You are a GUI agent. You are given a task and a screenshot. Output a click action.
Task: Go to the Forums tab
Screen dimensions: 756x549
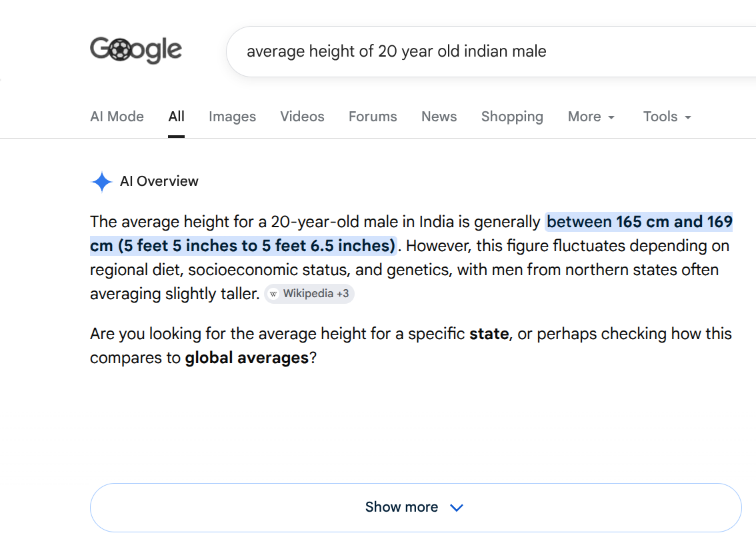[373, 117]
